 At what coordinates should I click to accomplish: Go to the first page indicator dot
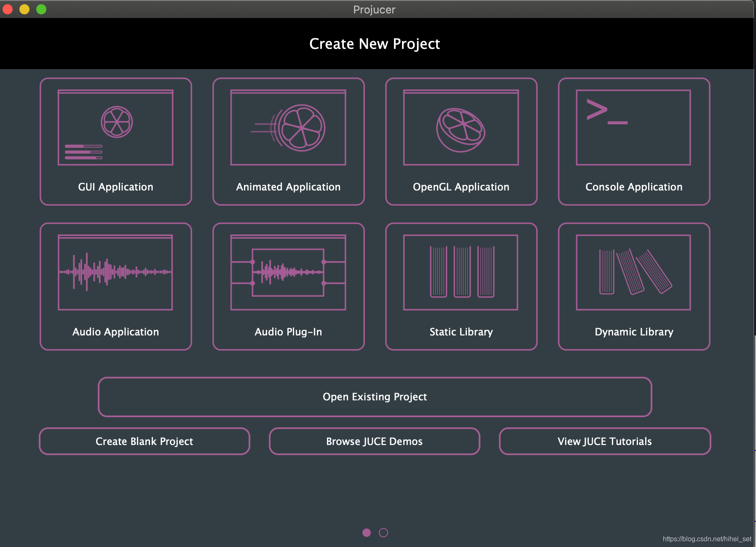367,533
